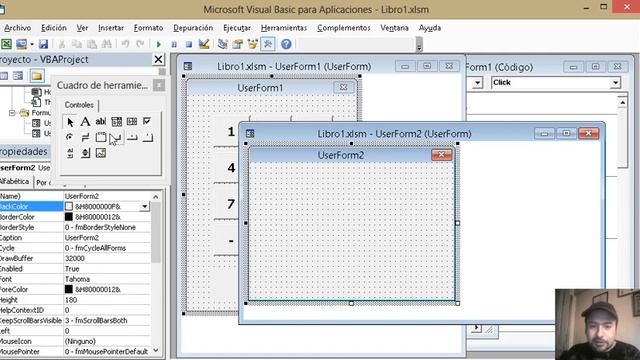Screen dimensions: 640x360
Task: Toggle the Toolbox hammer-and-wrench toolbar icon
Action: tap(268, 44)
